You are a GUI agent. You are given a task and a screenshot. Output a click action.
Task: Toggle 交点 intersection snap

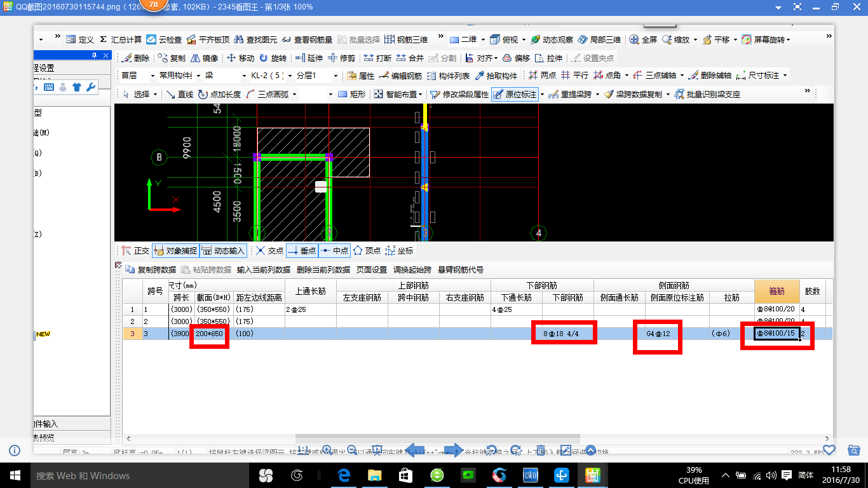[x=269, y=250]
